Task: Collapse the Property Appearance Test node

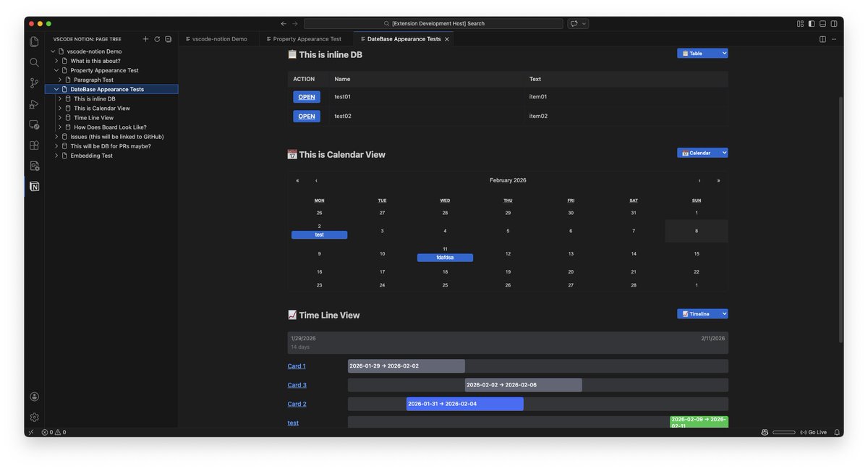Action: click(x=56, y=70)
